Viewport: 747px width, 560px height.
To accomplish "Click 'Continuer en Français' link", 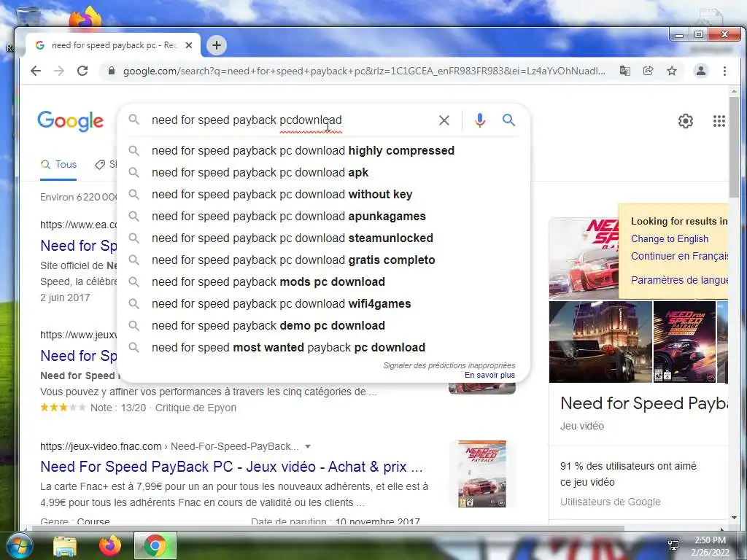I will [679, 256].
